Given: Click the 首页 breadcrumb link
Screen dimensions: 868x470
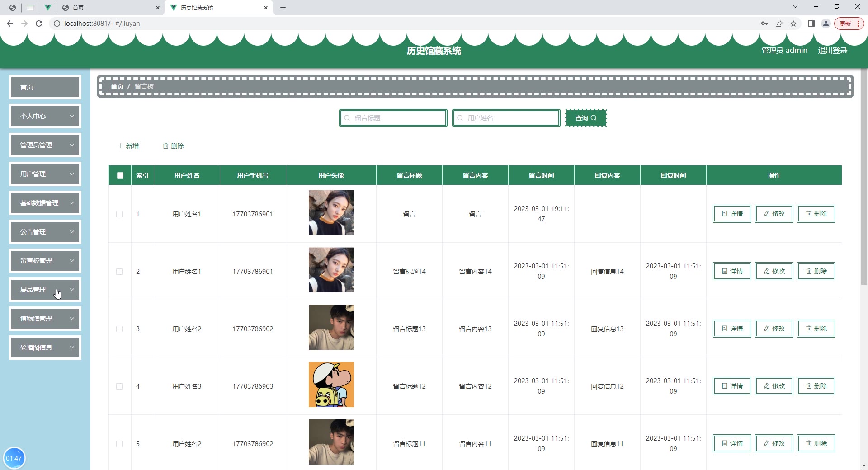Looking at the screenshot, I should coord(117,86).
